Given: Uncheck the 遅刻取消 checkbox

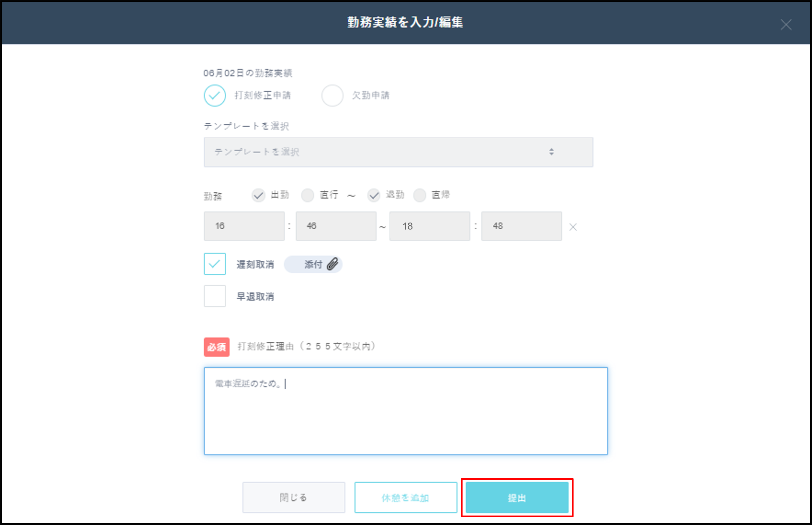Looking at the screenshot, I should pos(214,264).
